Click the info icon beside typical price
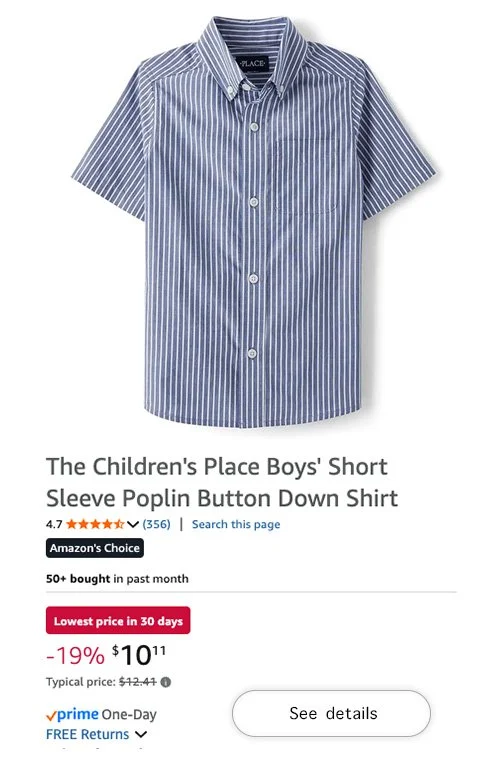Viewport: 500px width, 767px height. (x=166, y=682)
